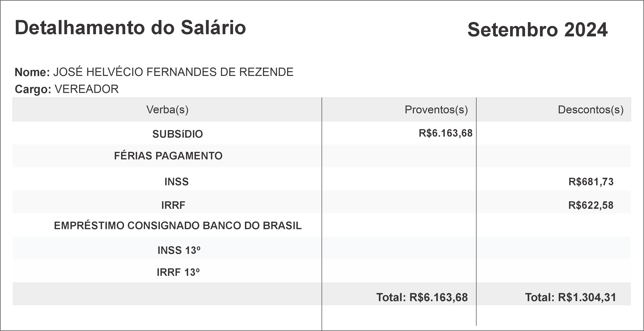Click the SUBSÍDIO row label
The image size is (644, 331).
click(177, 134)
